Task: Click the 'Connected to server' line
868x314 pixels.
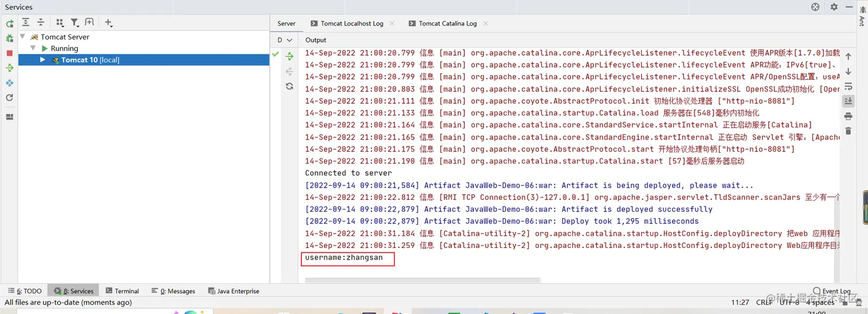Action: click(348, 173)
